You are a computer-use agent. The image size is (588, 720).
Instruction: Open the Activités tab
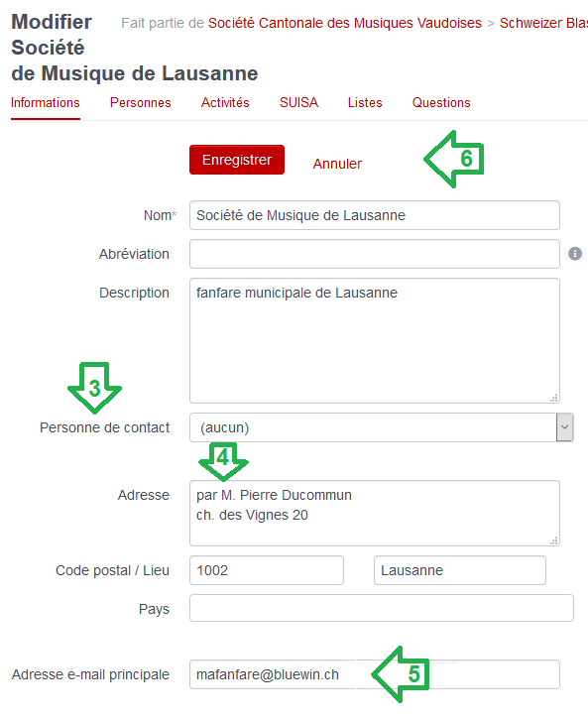[225, 102]
